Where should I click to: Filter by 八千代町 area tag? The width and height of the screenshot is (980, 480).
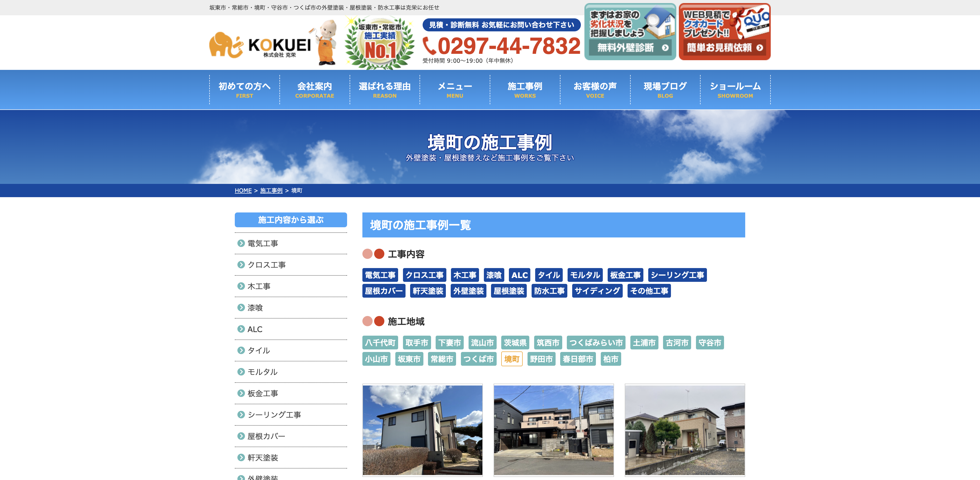click(x=380, y=343)
